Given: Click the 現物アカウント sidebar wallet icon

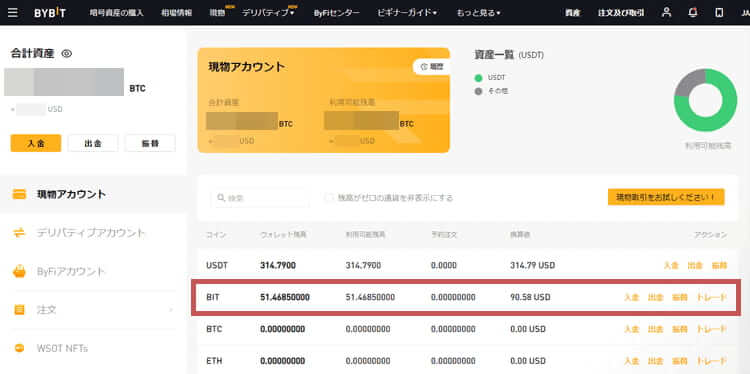Looking at the screenshot, I should click(x=19, y=195).
